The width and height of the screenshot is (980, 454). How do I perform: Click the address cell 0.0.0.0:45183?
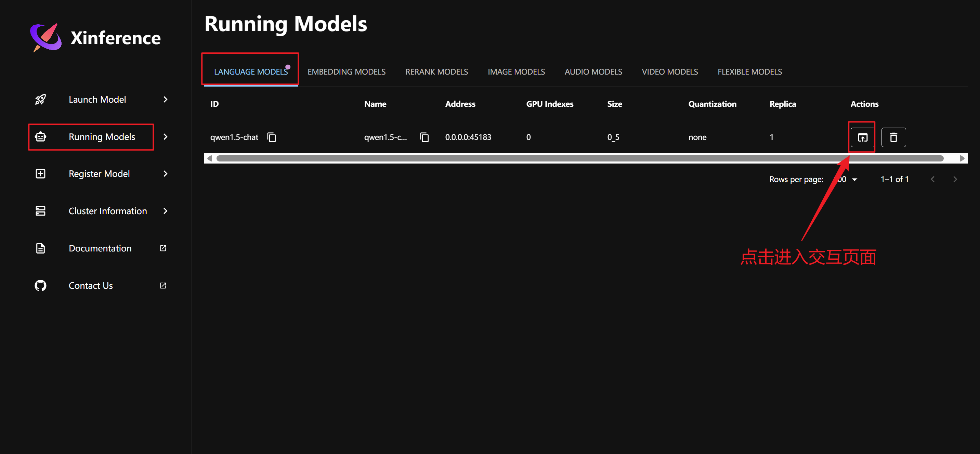(x=468, y=137)
